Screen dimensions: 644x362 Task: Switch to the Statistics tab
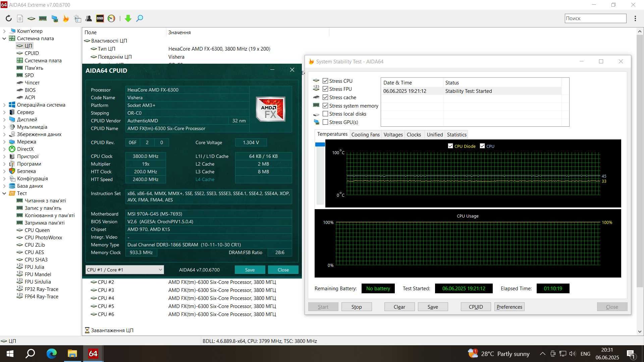pos(457,134)
